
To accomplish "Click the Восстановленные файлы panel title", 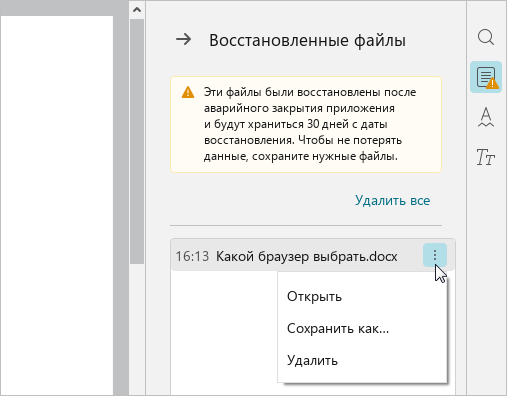I will click(x=307, y=40).
